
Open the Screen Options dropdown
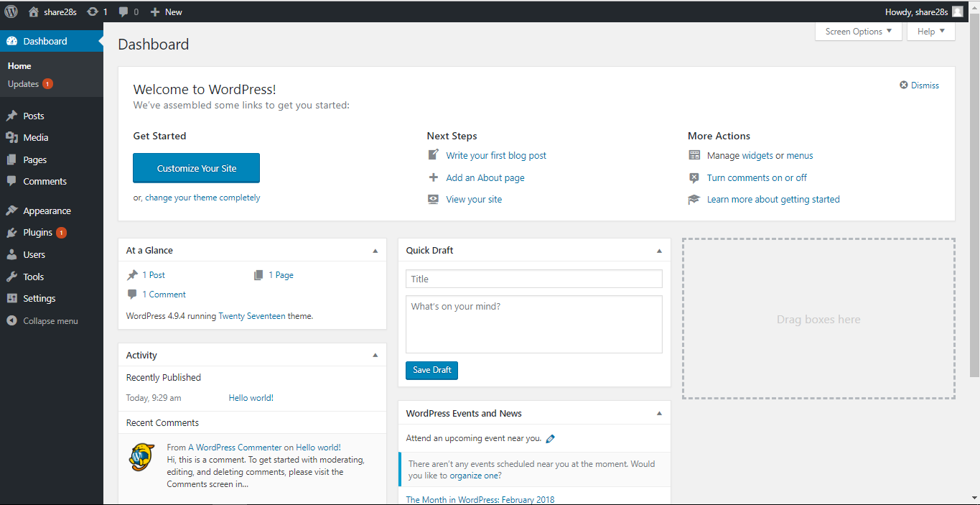(x=857, y=31)
